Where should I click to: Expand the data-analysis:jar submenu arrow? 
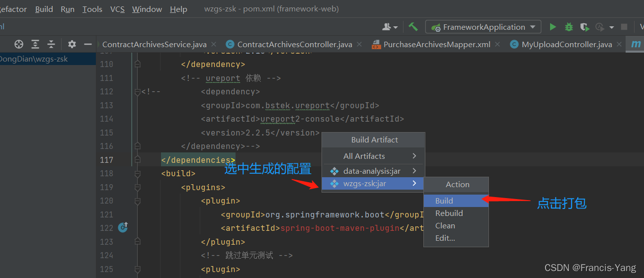coord(414,171)
